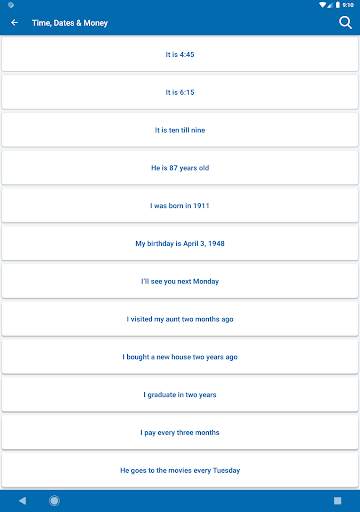Select phrase 'It is 4:45'
This screenshot has width=360, height=512.
180,54
